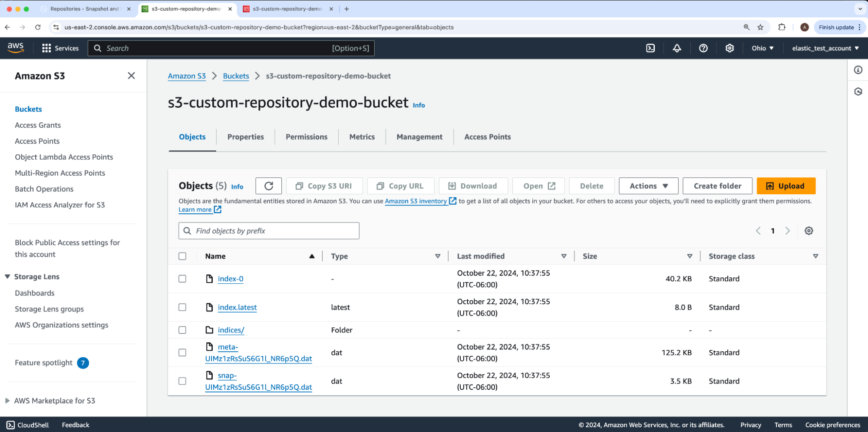
Task: Switch to the Management tab
Action: [419, 137]
